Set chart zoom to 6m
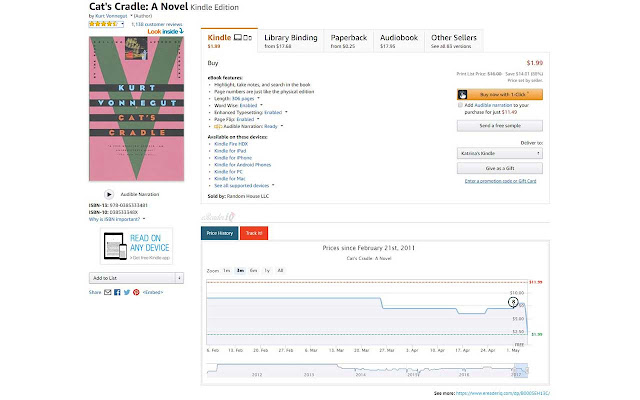 (x=254, y=270)
